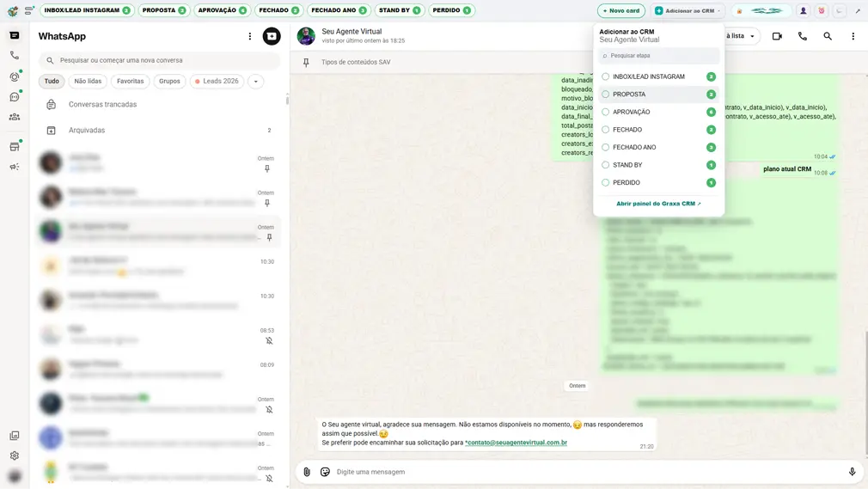
Task: Open the STAND BY pipeline tab
Action: tap(400, 10)
